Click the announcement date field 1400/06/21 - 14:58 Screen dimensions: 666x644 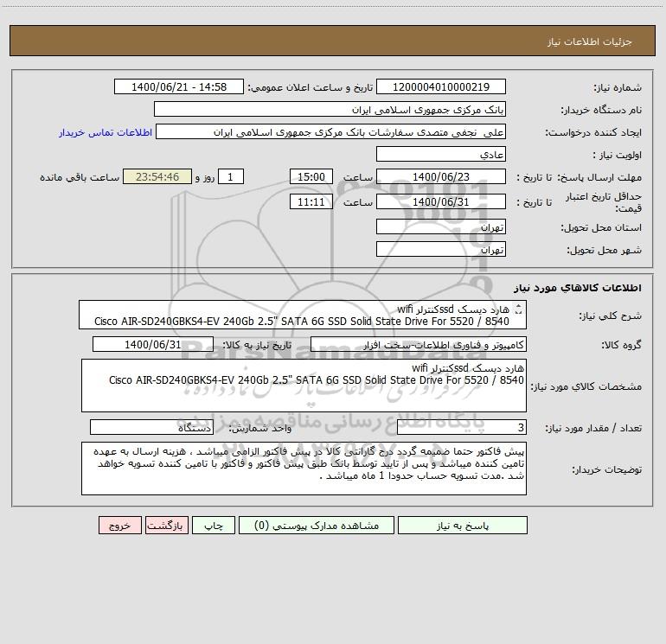click(x=179, y=86)
